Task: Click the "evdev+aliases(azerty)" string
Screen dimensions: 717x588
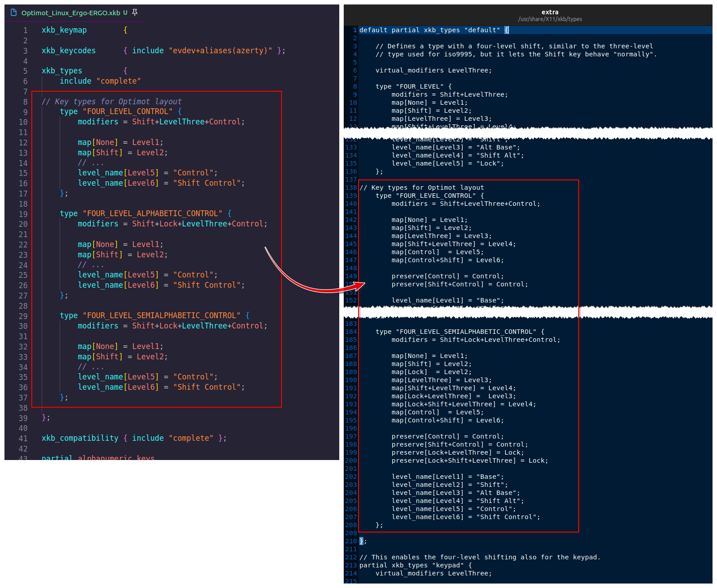Action: [x=220, y=51]
